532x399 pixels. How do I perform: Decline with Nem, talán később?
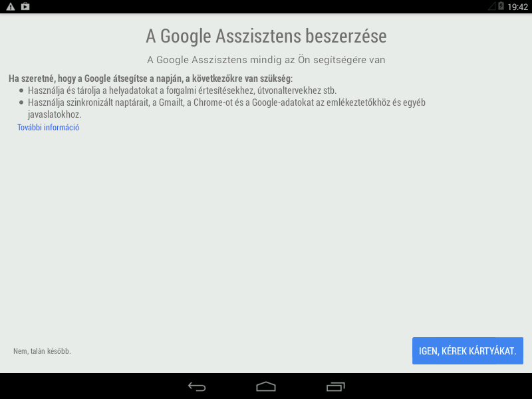tap(42, 351)
